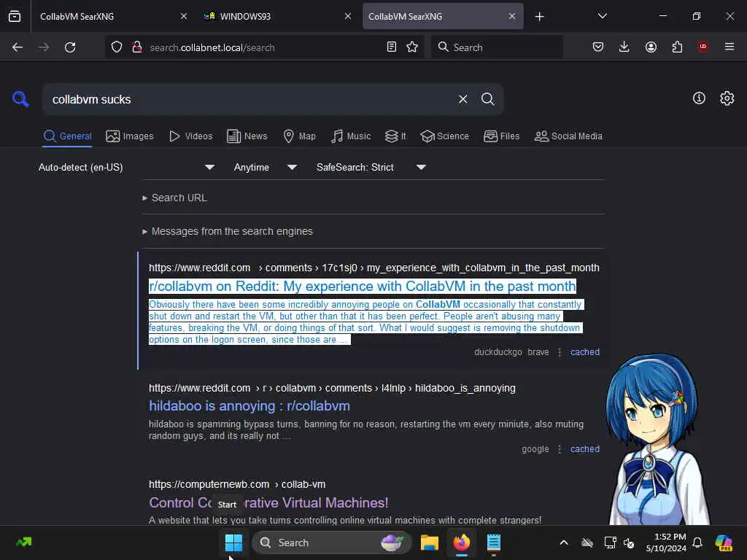Screen dimensions: 747x560
Task: Open result options dots next to google
Action: pyautogui.click(x=560, y=448)
